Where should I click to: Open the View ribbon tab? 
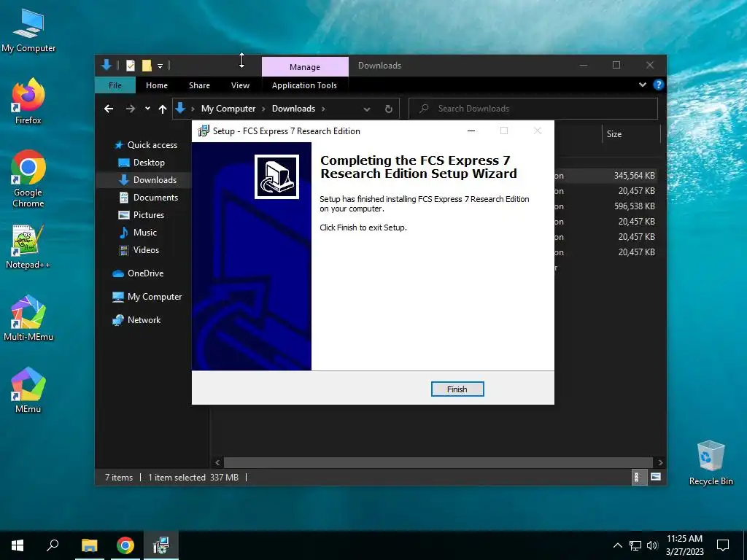(x=240, y=85)
